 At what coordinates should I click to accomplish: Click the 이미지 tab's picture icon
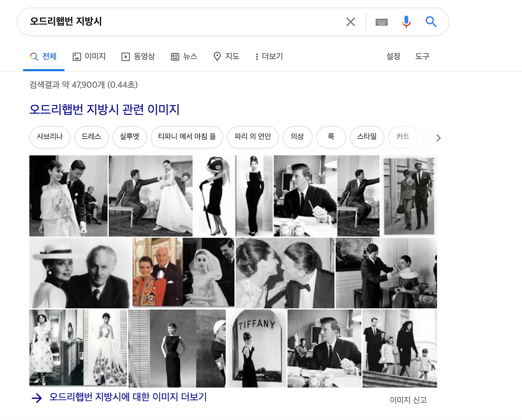coord(77,57)
